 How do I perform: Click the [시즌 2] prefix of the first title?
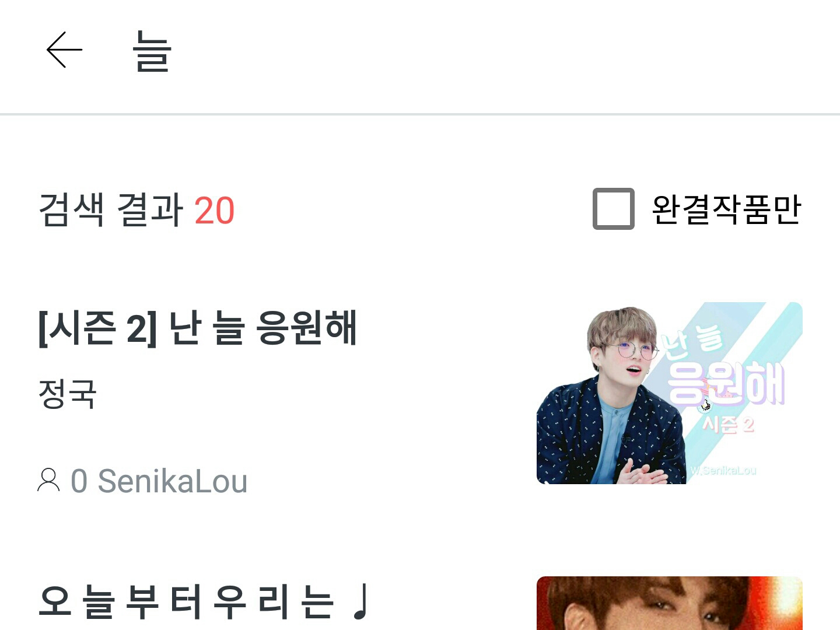pyautogui.click(x=97, y=328)
